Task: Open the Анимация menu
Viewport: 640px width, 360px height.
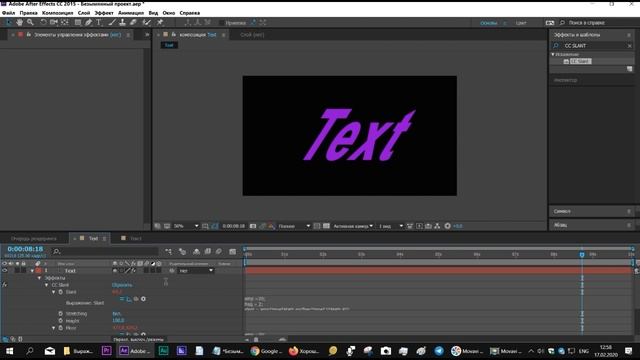Action: 131,13
